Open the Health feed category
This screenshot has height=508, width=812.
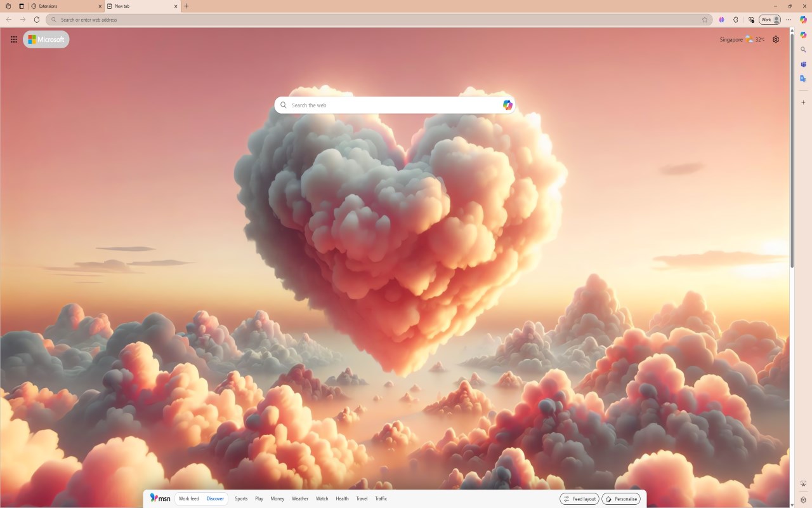click(343, 499)
